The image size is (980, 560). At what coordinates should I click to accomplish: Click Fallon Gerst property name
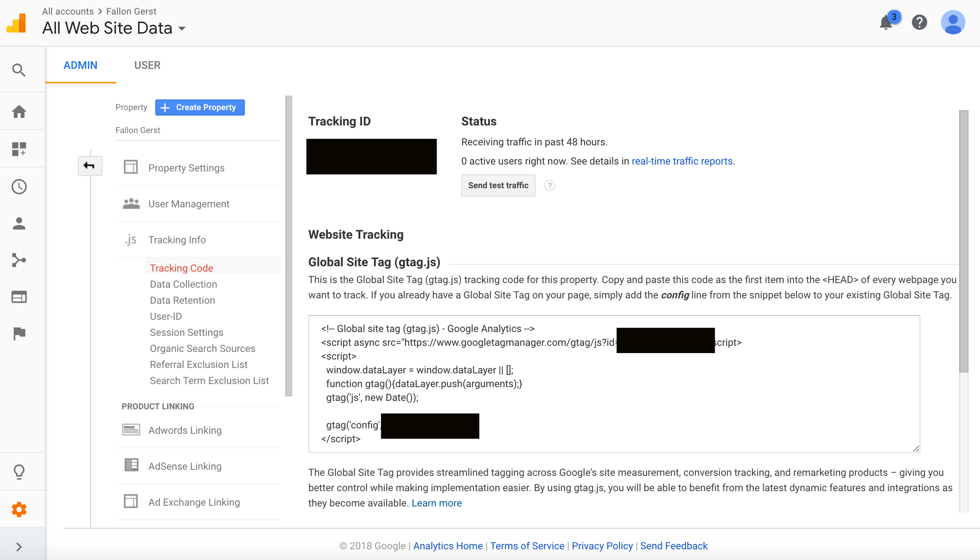138,130
